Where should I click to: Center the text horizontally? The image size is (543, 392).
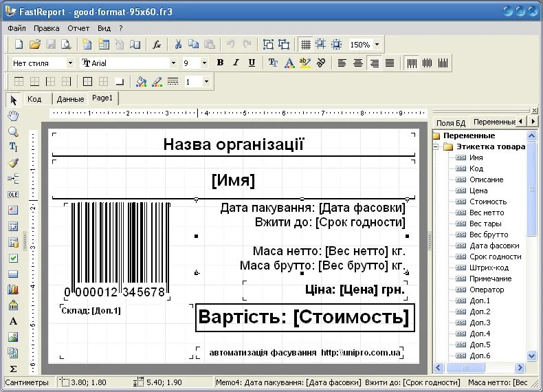pyautogui.click(x=357, y=63)
